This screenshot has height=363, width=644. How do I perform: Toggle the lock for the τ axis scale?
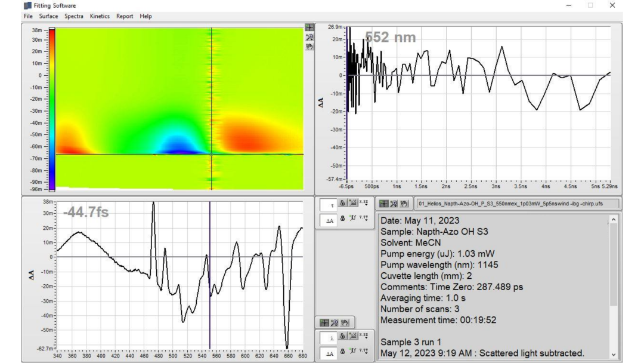pos(342,202)
